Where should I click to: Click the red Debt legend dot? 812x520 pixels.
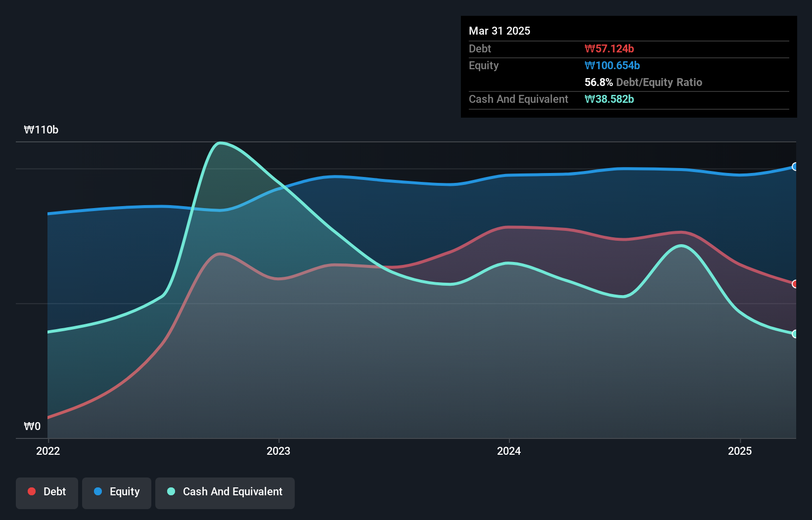coord(32,491)
